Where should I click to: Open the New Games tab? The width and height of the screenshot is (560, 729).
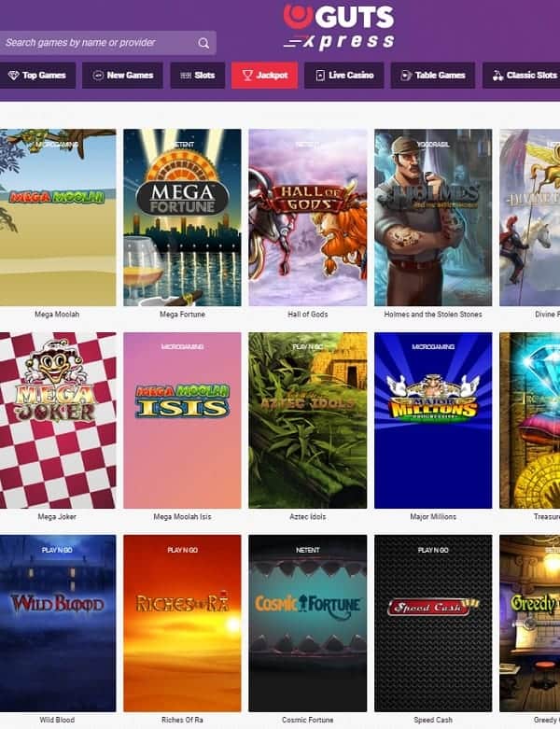tap(122, 76)
